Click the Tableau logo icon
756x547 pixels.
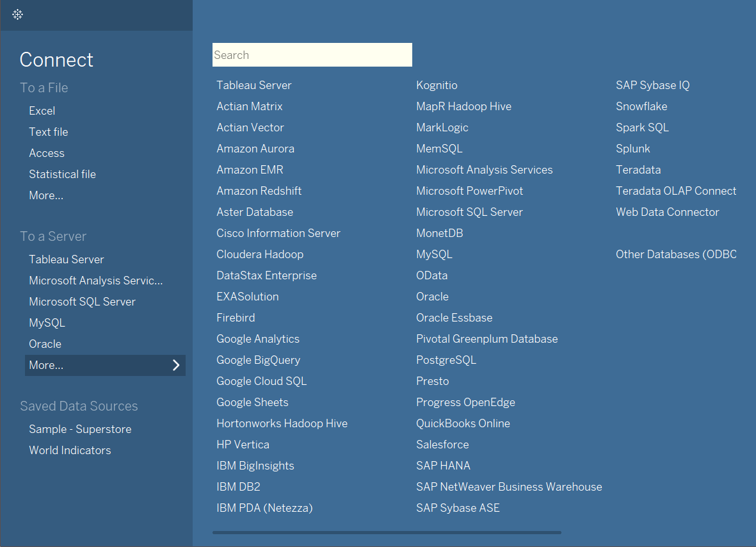tap(18, 15)
